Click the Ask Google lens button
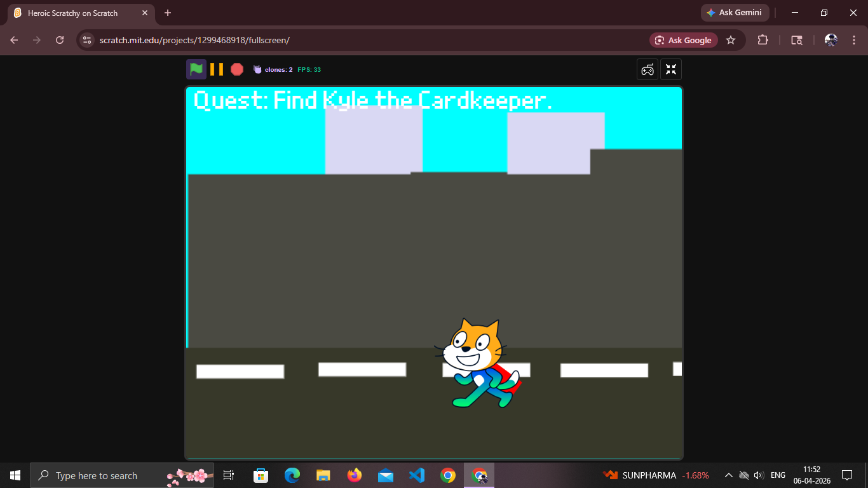868x488 pixels. point(684,40)
